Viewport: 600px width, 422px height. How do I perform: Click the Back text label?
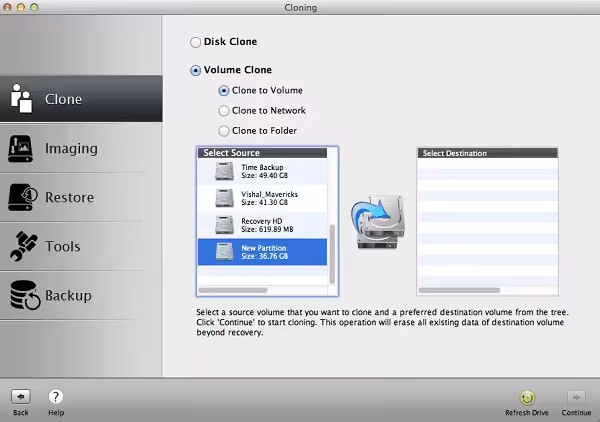click(x=21, y=413)
